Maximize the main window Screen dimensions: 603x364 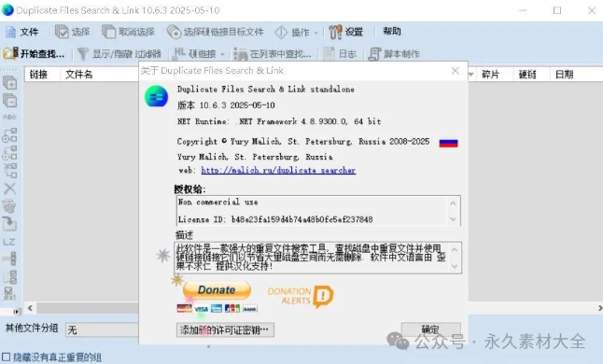[x=557, y=10]
